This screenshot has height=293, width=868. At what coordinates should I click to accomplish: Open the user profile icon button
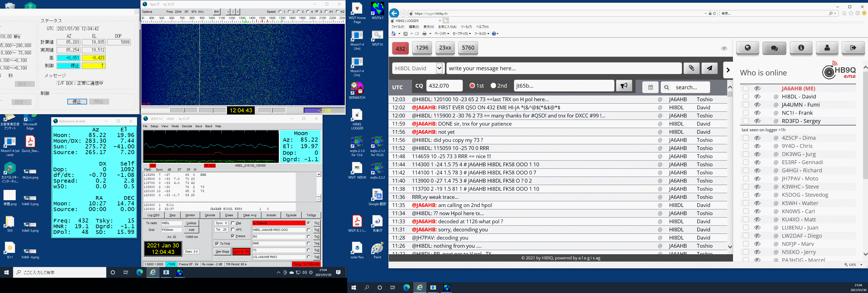[x=827, y=48]
